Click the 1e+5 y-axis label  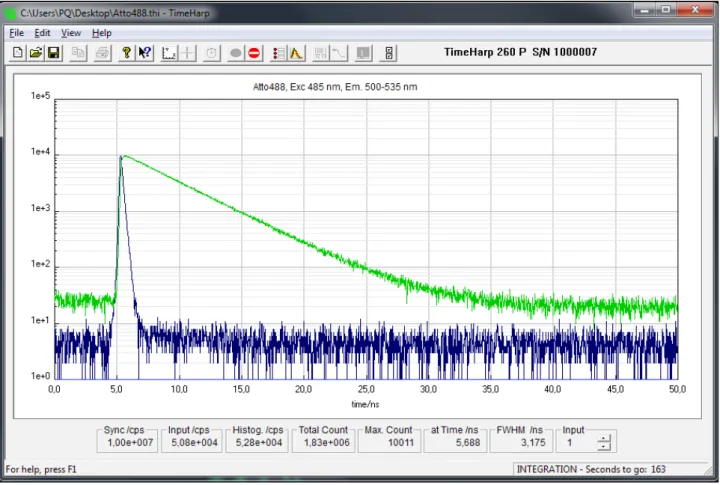pos(40,96)
